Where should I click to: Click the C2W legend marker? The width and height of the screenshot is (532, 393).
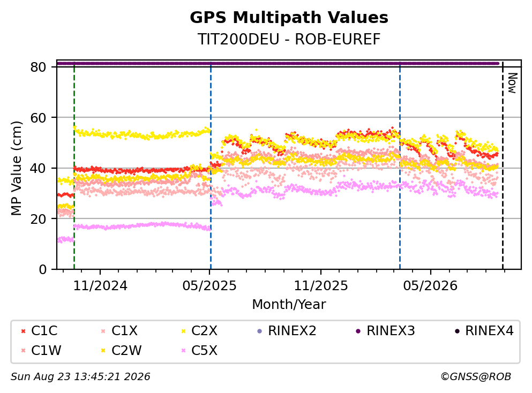click(103, 351)
